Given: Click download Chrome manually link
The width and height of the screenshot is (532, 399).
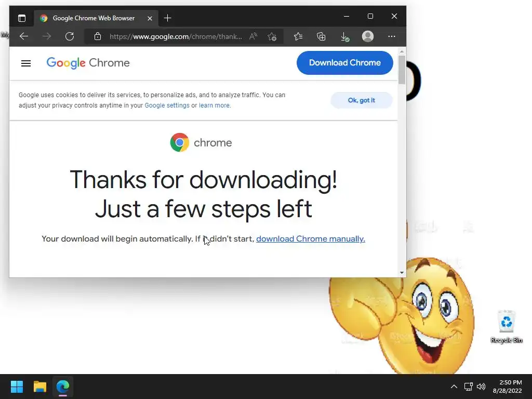Looking at the screenshot, I should (x=311, y=239).
